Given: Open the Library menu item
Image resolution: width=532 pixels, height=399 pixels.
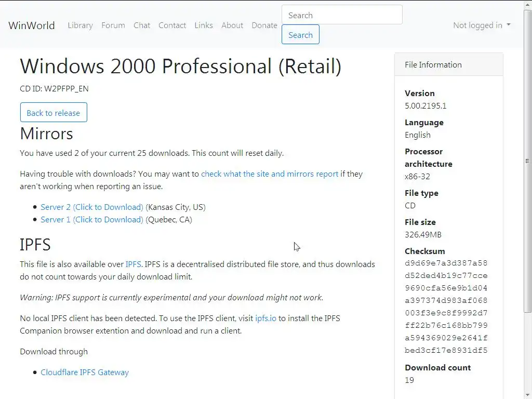Looking at the screenshot, I should pyautogui.click(x=80, y=25).
